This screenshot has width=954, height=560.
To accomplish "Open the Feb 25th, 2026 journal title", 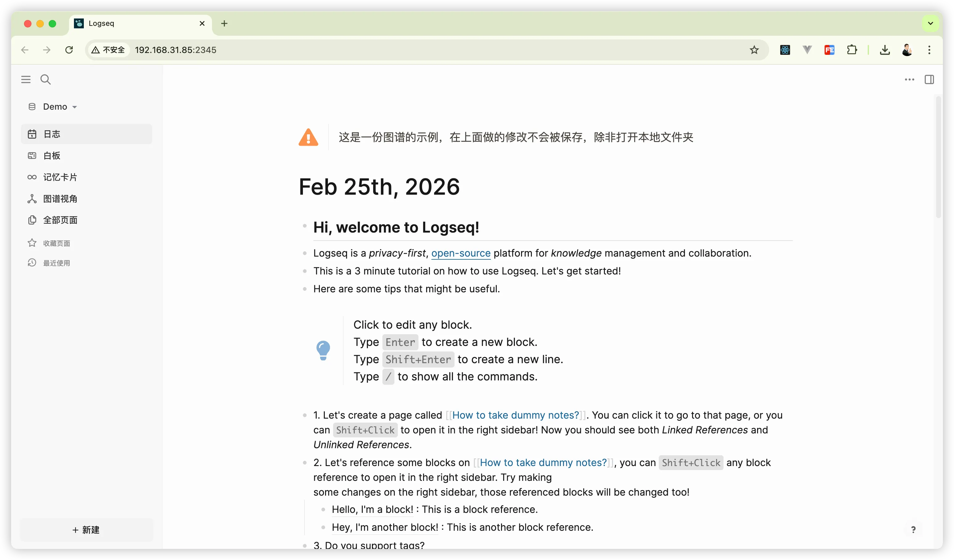I will tap(379, 187).
